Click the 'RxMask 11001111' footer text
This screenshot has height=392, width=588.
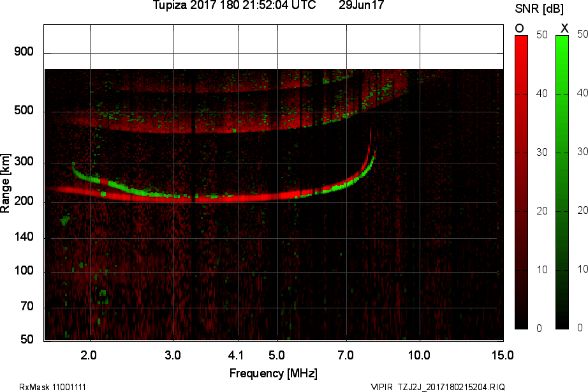point(52,387)
